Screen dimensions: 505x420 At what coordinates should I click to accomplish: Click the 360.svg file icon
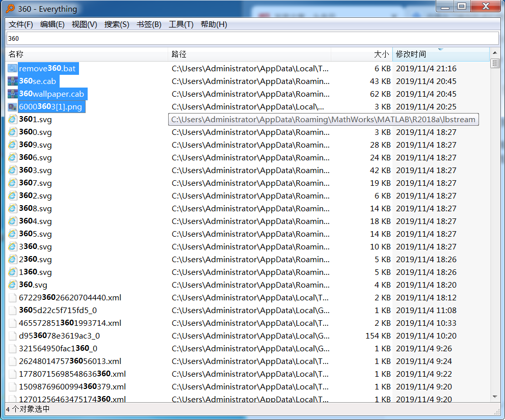pyautogui.click(x=12, y=285)
